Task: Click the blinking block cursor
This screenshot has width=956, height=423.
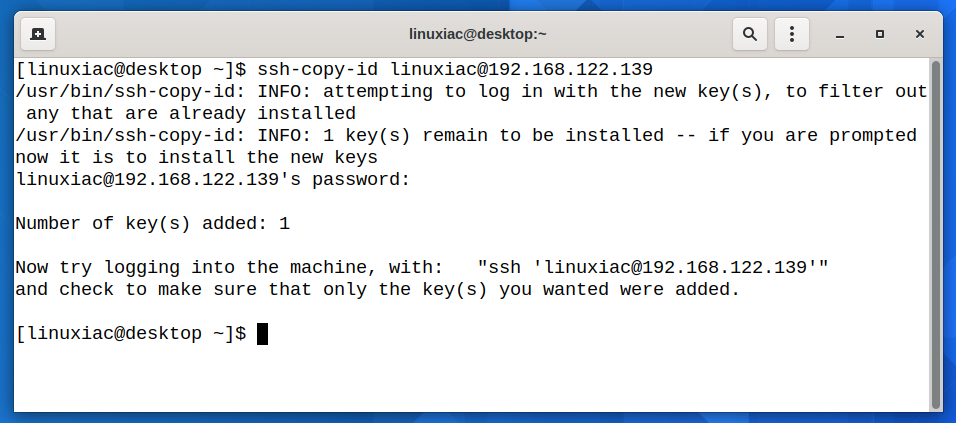Action: pyautogui.click(x=263, y=334)
